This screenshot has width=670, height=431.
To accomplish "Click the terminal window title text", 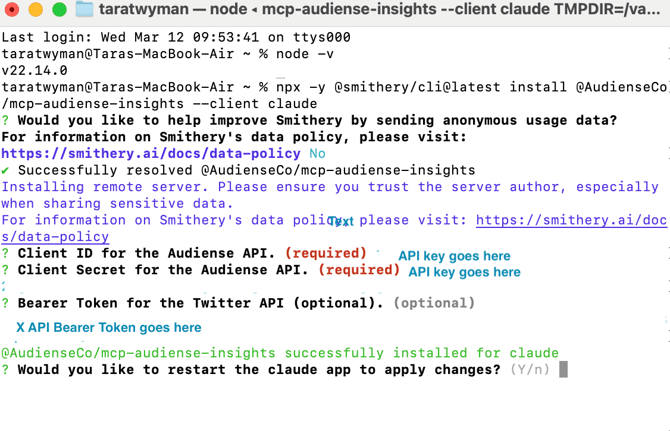I will coord(379,9).
